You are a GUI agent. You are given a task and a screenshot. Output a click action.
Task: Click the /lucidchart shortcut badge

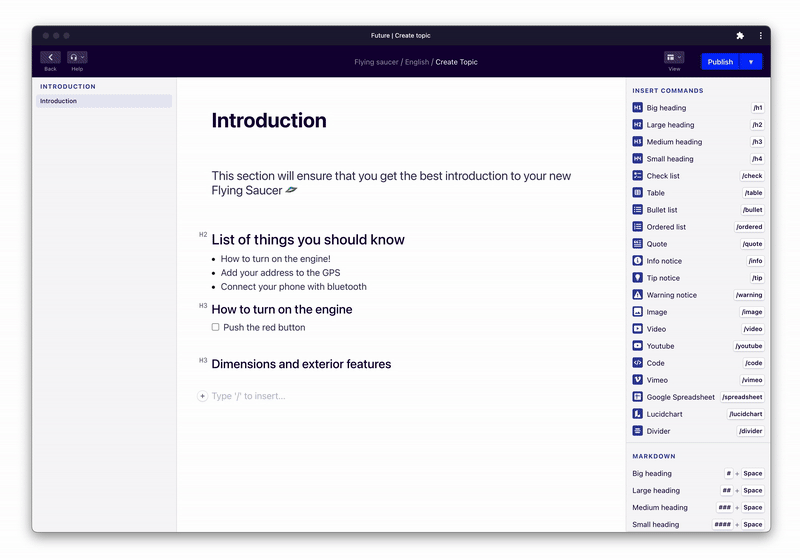coord(745,414)
